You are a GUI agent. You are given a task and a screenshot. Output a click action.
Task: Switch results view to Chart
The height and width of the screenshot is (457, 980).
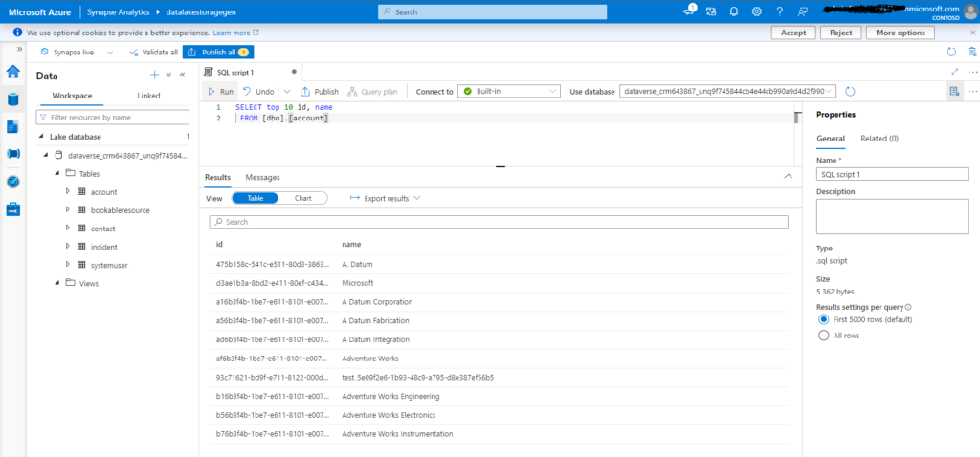pyautogui.click(x=303, y=198)
